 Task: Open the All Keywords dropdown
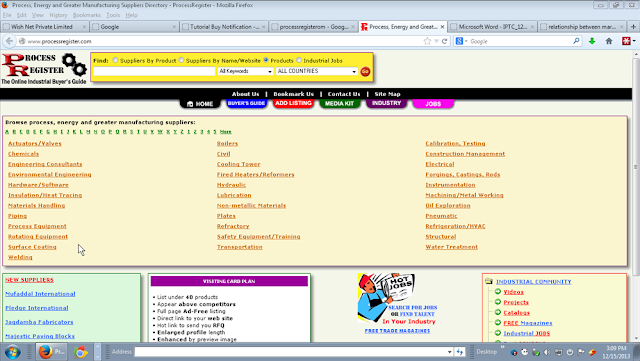pyautogui.click(x=245, y=71)
